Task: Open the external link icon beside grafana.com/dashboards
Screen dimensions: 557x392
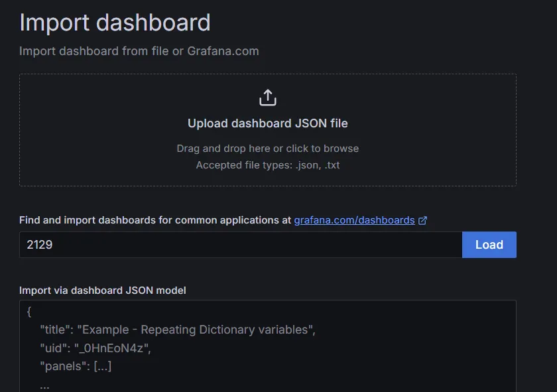Action: coord(423,220)
